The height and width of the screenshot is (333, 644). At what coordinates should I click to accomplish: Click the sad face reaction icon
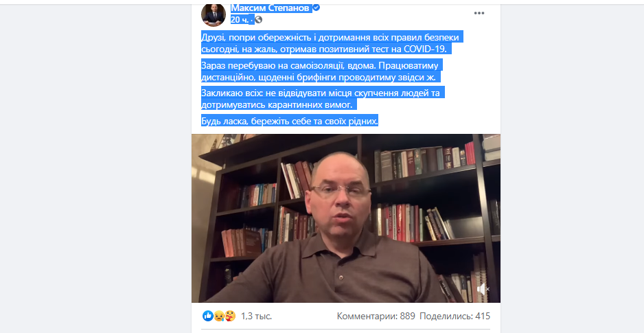[x=219, y=316]
